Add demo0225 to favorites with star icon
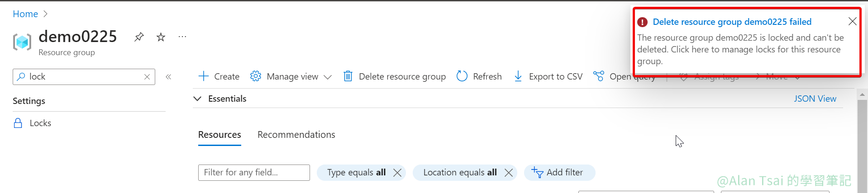 (161, 37)
